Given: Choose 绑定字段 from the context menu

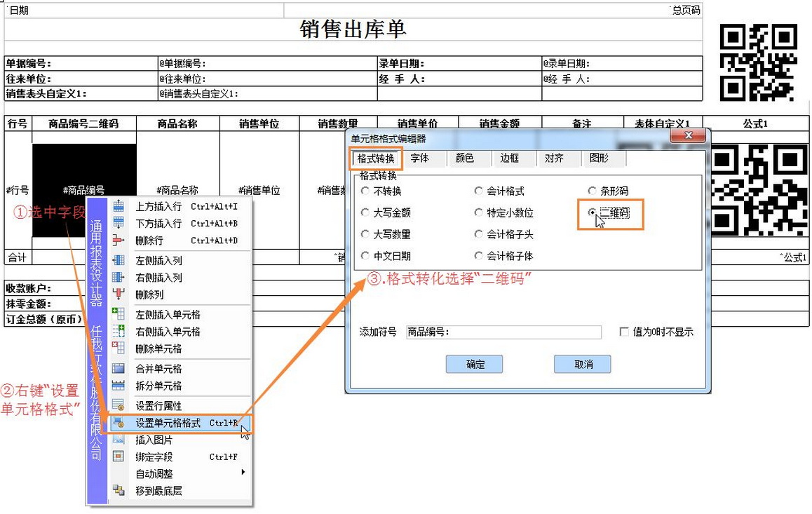Looking at the screenshot, I should point(154,457).
